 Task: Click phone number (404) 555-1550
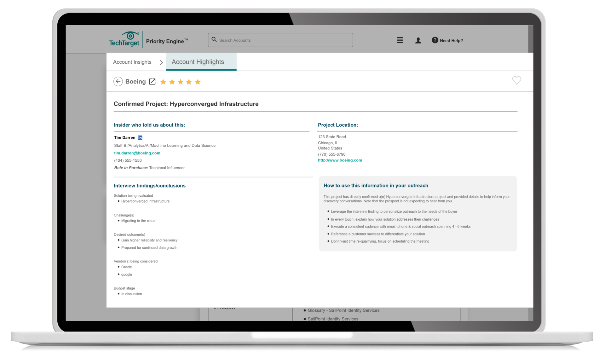click(128, 160)
